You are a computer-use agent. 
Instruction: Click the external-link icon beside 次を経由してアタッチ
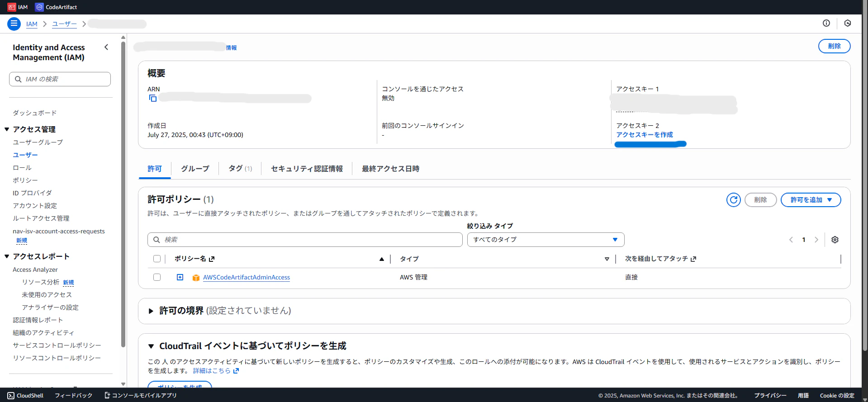point(693,259)
